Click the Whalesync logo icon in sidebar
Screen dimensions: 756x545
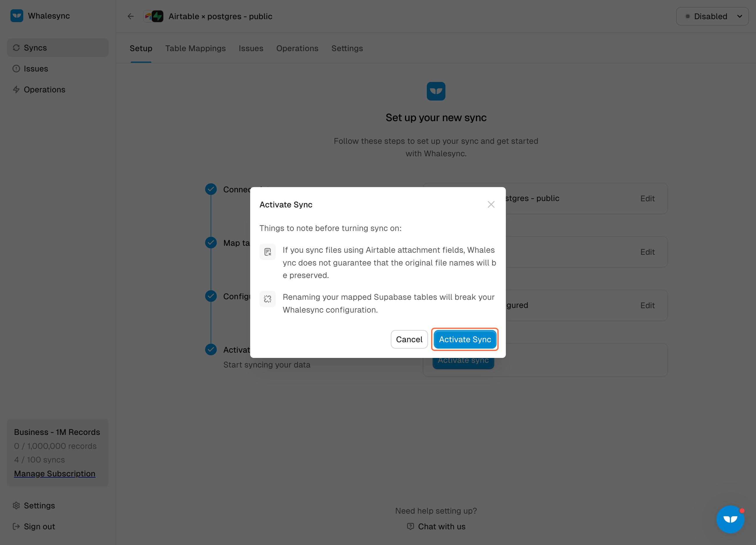tap(17, 16)
